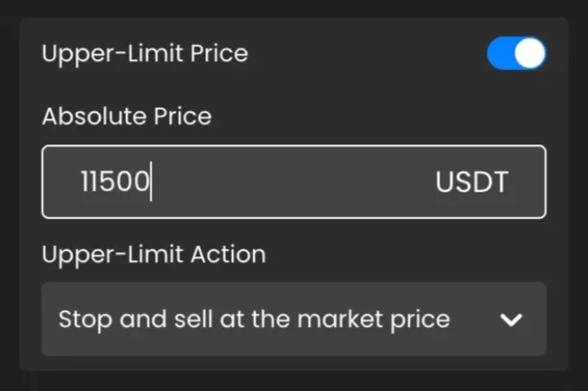Click the word 'Price' beside the toggle
The image size is (588, 391).
(219, 53)
